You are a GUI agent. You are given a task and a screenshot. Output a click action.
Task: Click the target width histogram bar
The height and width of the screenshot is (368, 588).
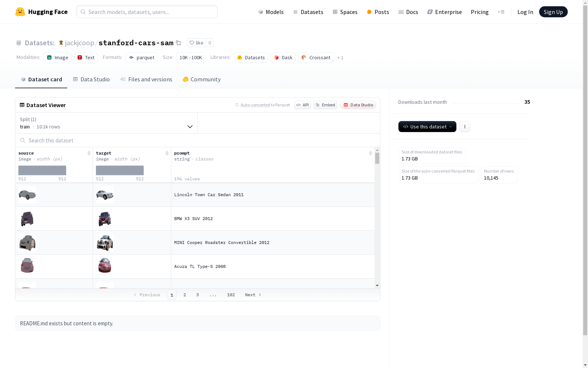(x=120, y=170)
